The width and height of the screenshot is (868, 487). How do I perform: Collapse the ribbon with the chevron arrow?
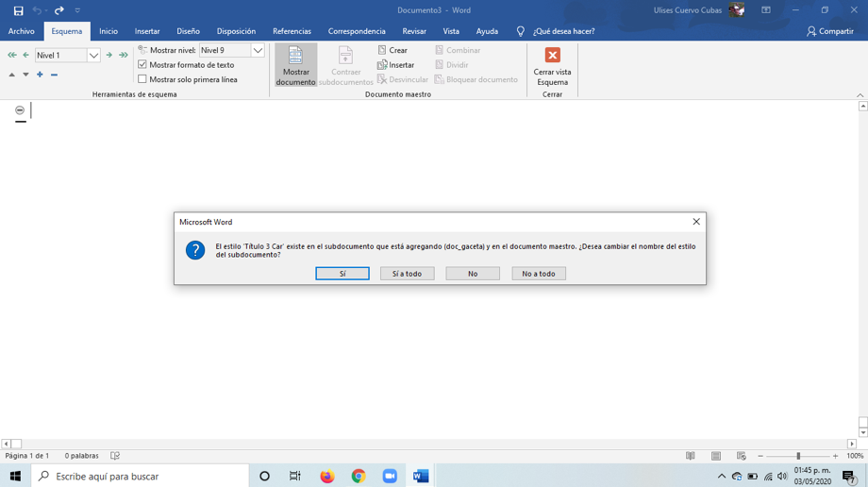pyautogui.click(x=860, y=95)
